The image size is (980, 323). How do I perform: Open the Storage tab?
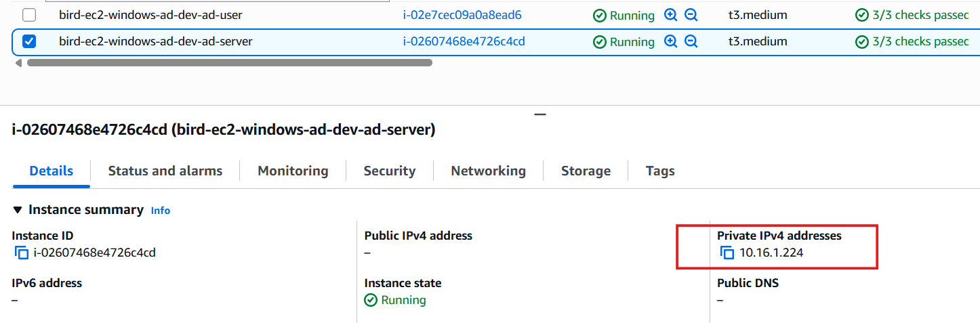pos(586,171)
